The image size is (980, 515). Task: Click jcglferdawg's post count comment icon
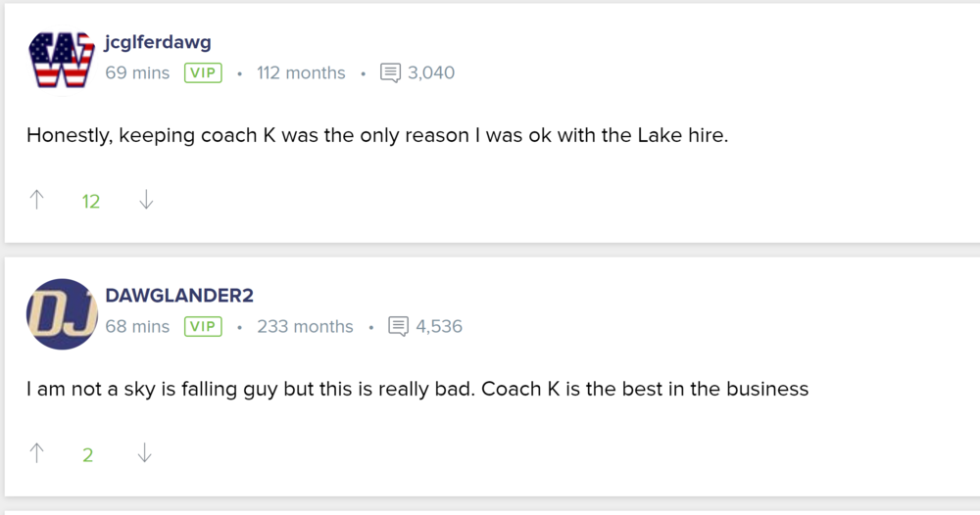390,73
